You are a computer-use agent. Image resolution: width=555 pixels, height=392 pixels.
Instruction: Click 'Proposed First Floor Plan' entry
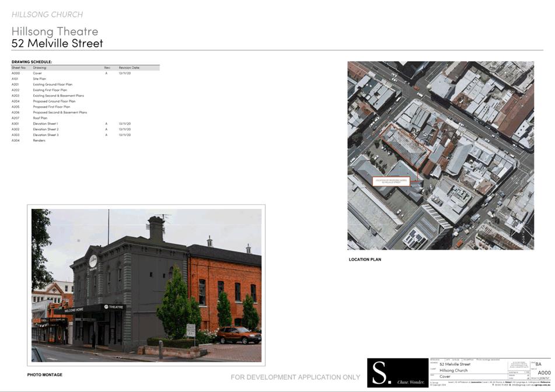click(x=51, y=107)
